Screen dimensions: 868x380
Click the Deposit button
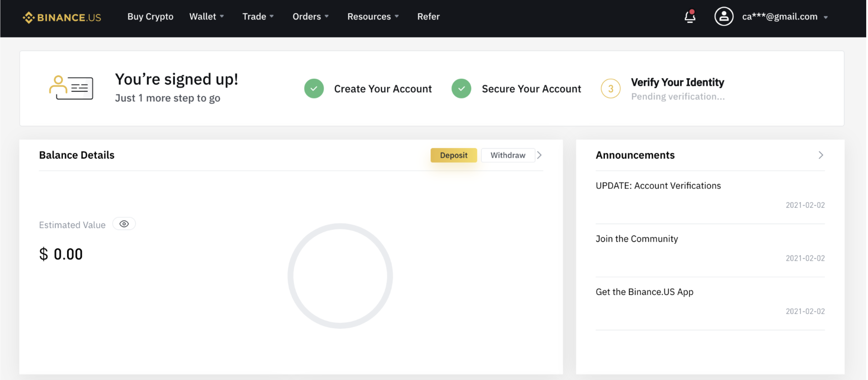coord(453,155)
